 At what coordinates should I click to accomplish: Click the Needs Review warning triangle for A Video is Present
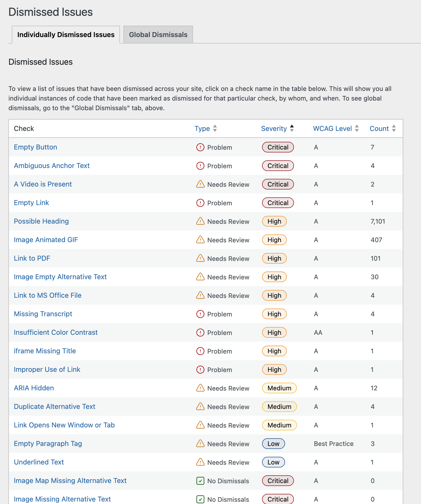tap(201, 184)
